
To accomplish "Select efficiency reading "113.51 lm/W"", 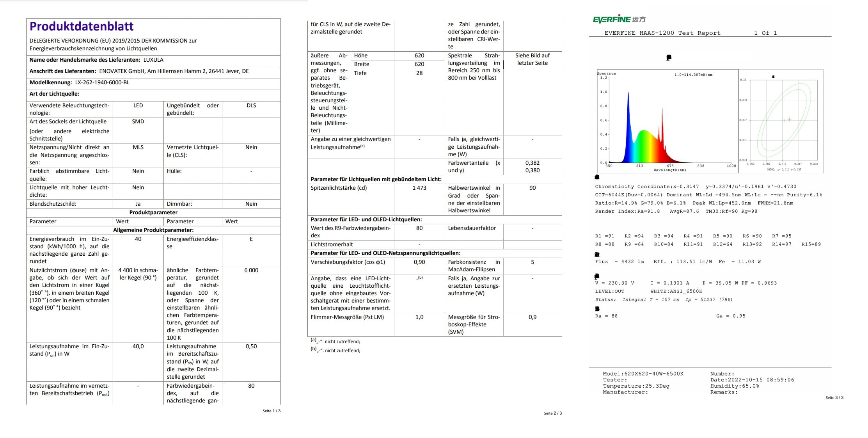I will [x=694, y=262].
